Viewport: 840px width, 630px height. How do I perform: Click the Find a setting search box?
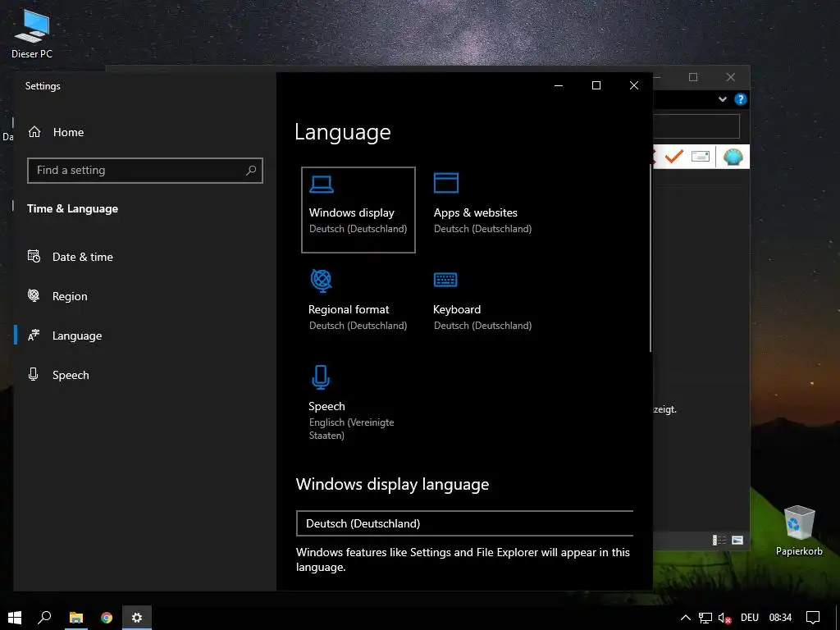(145, 171)
